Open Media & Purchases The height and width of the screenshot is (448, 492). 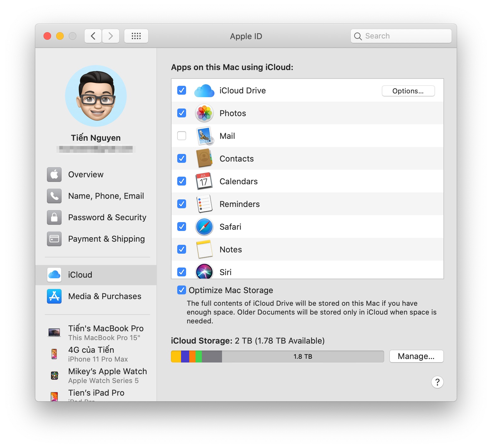click(x=96, y=296)
